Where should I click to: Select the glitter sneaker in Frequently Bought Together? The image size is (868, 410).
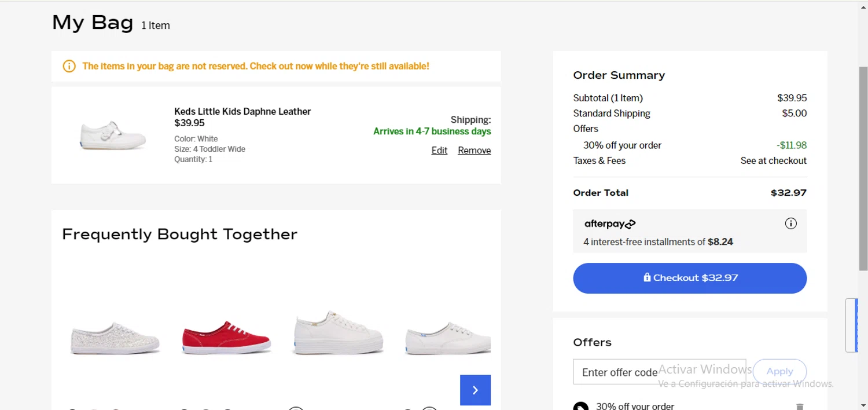coord(115,338)
